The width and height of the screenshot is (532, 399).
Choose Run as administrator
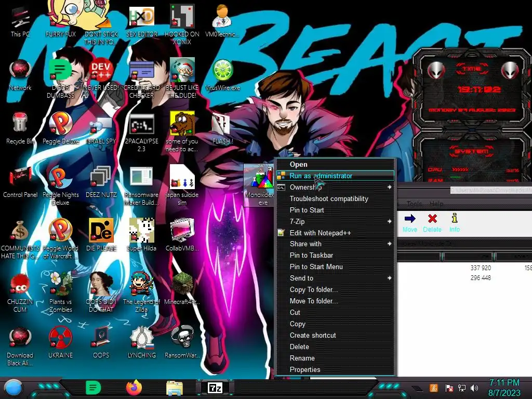tap(335, 176)
